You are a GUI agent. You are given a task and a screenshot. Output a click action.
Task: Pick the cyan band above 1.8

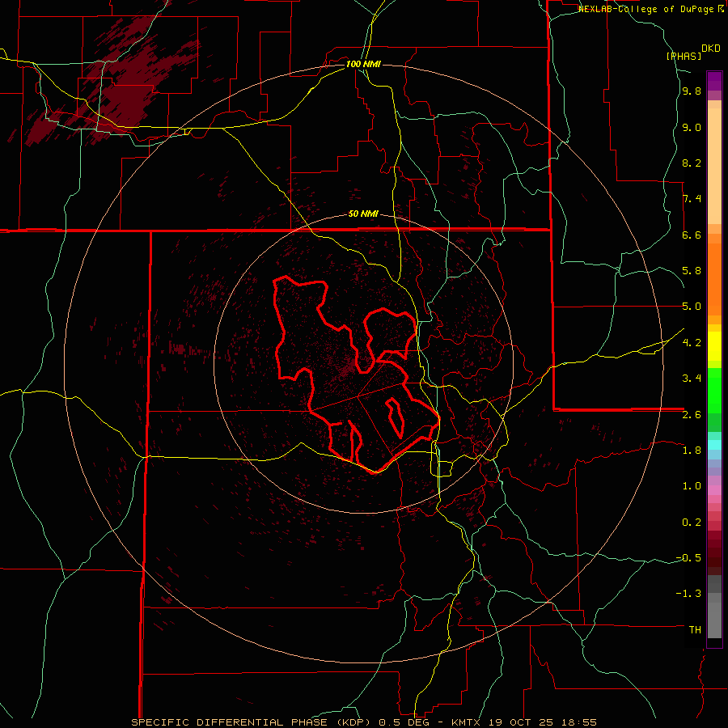tap(714, 444)
